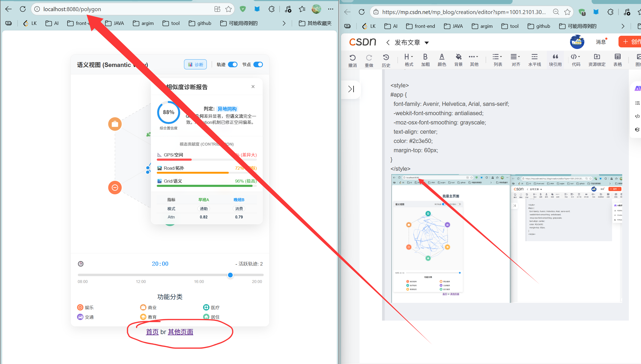
Task: Toggle the 节点 node switch
Action: pyautogui.click(x=258, y=65)
